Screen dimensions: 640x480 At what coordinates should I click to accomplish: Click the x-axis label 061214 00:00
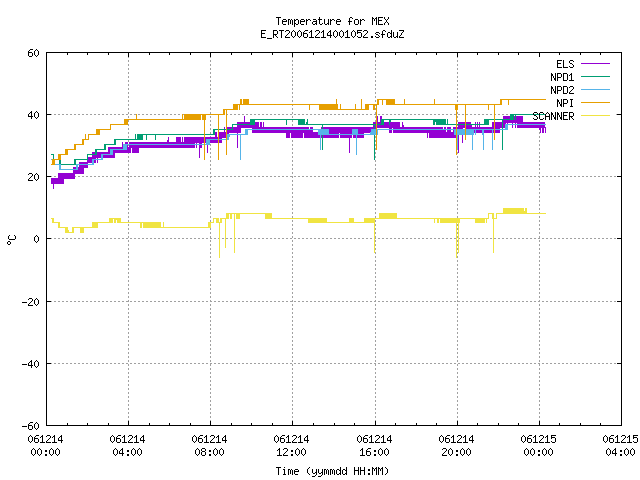click(x=45, y=446)
